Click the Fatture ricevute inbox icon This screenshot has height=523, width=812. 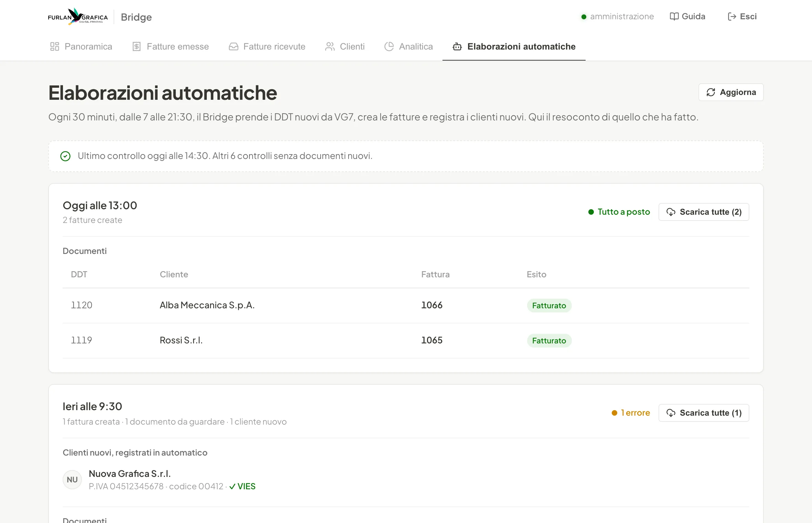click(234, 46)
